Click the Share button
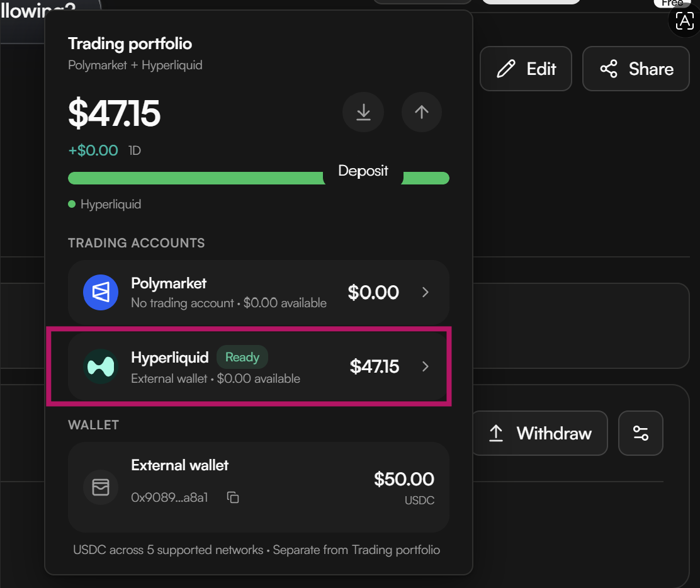Image resolution: width=700 pixels, height=588 pixels. click(636, 69)
